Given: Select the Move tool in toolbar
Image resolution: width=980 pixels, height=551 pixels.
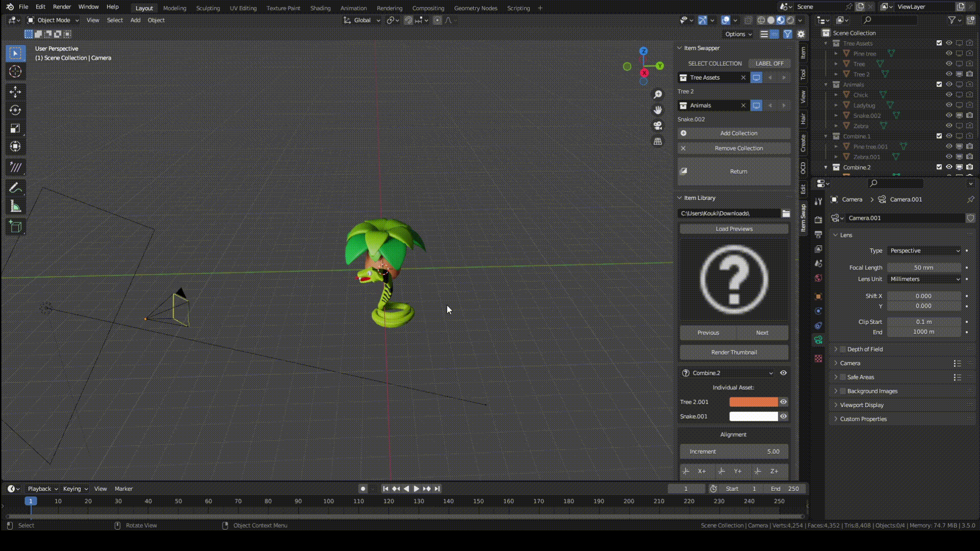Looking at the screenshot, I should pos(15,92).
